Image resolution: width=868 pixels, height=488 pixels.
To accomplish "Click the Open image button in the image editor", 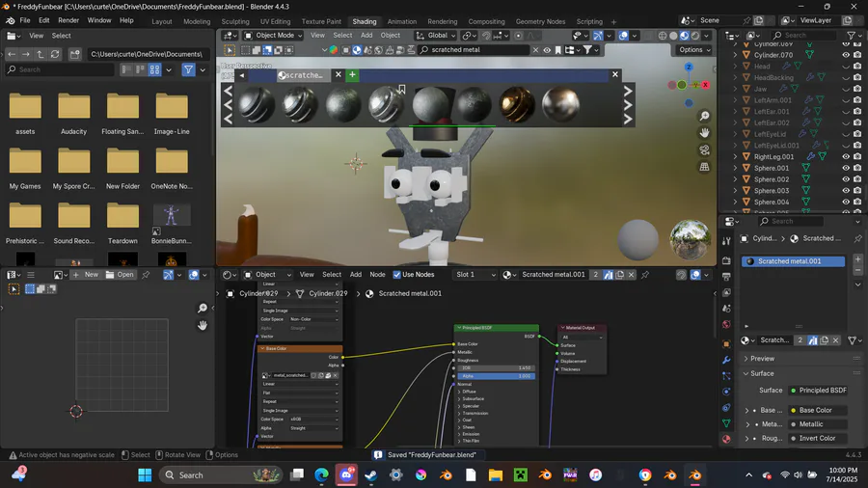I will [x=121, y=275].
